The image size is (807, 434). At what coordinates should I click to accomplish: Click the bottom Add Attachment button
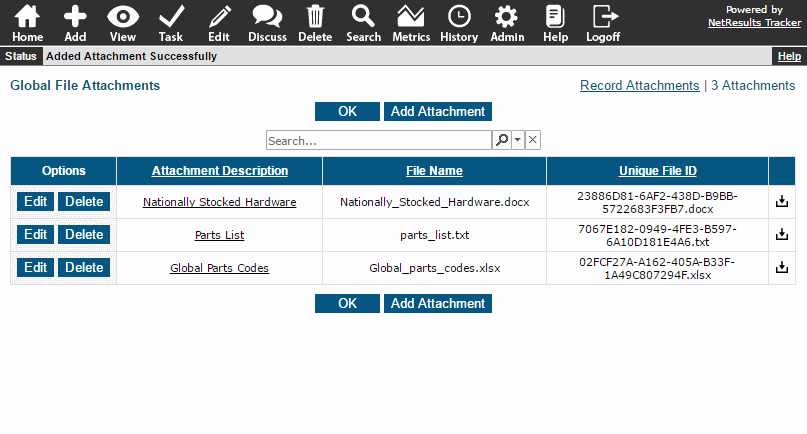click(x=438, y=303)
